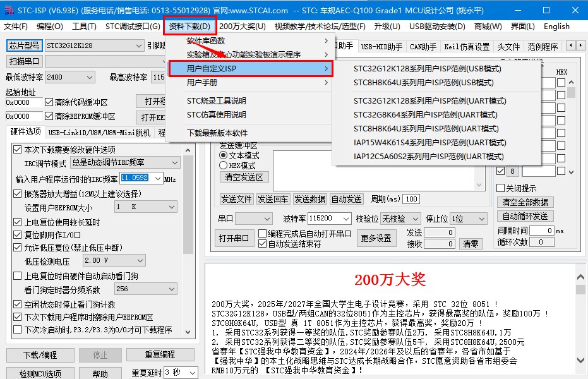Enable 编程完成后自动打开串口 checkbox
Image resolution: width=588 pixels, height=379 pixels.
pos(263,234)
